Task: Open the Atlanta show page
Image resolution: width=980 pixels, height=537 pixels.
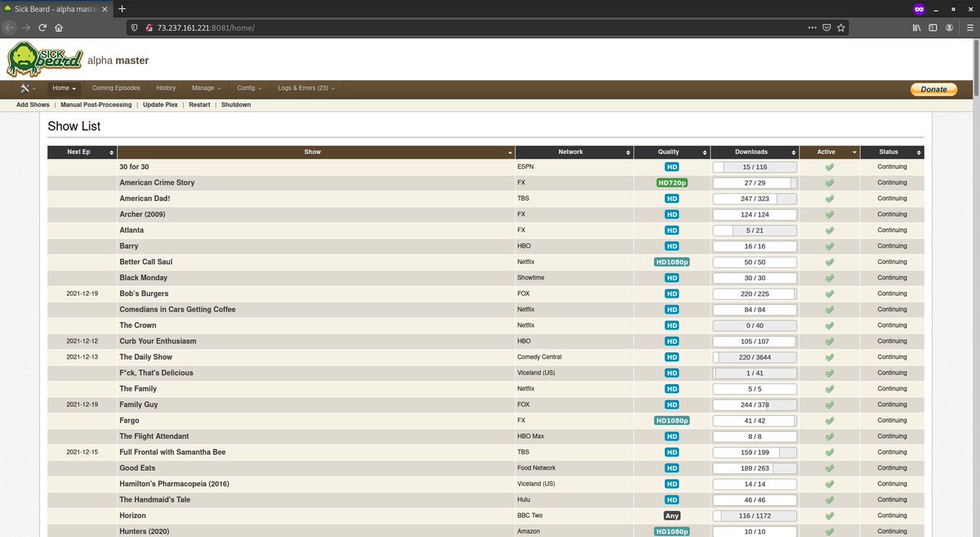Action: (131, 230)
